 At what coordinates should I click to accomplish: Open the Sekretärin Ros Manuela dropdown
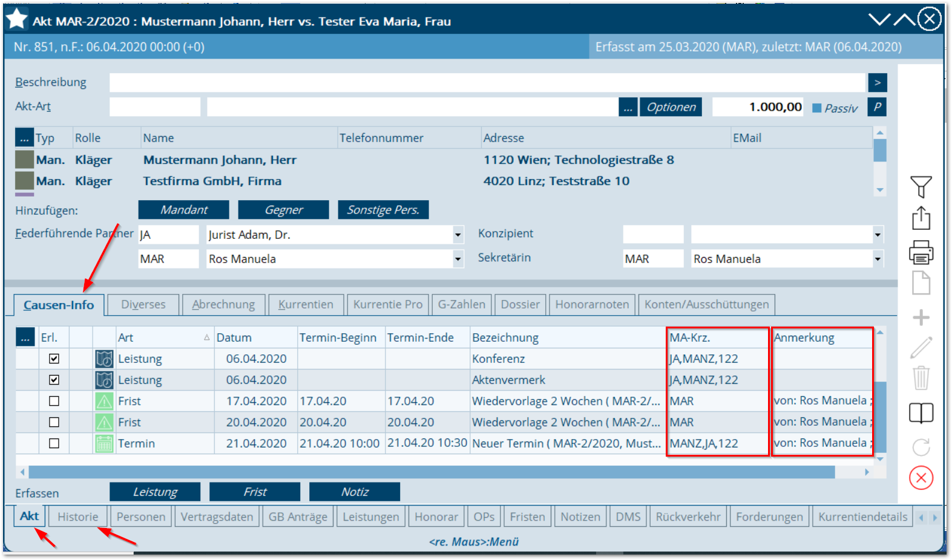[x=878, y=259]
